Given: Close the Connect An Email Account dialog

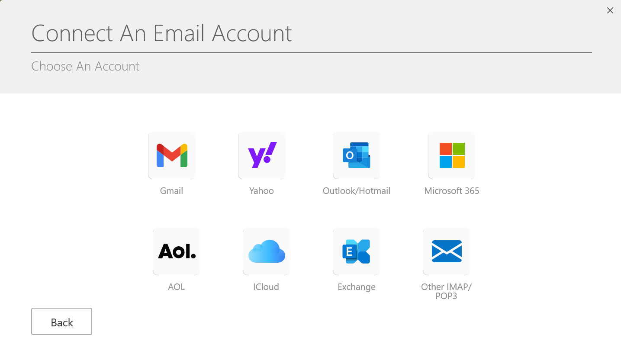Looking at the screenshot, I should 610,10.
